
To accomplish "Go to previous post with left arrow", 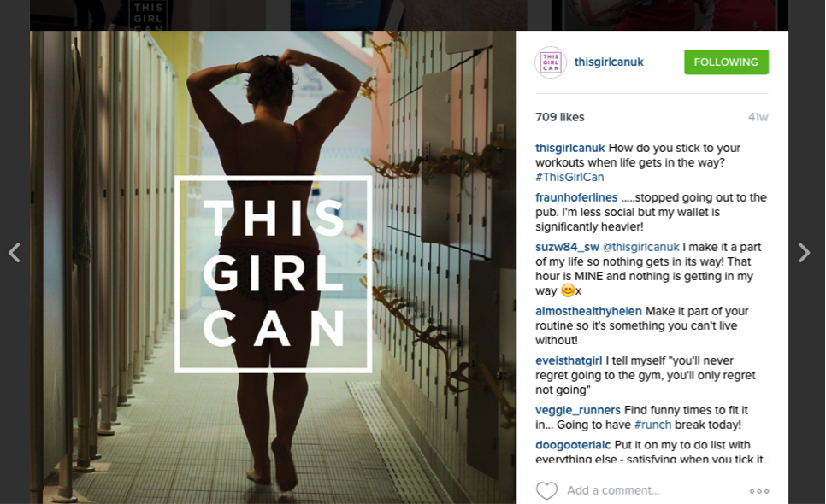I will (x=15, y=253).
